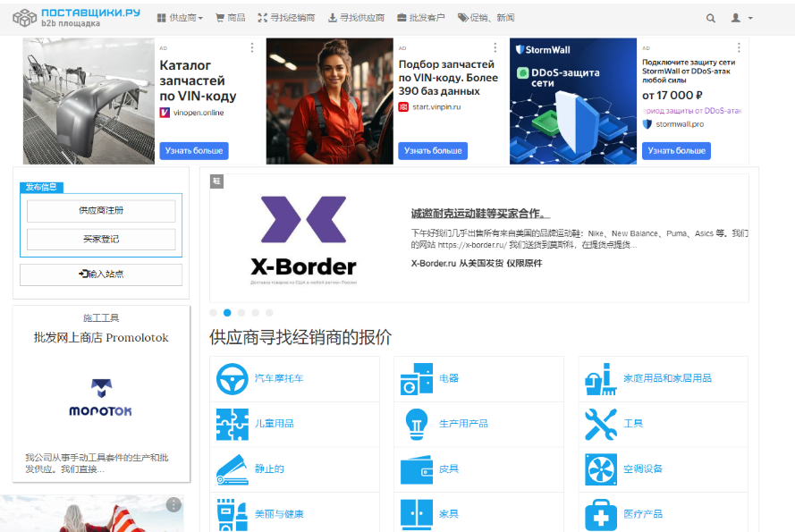This screenshot has height=532, width=795.
Task: Click the 供应商注册 button
Action: [x=101, y=210]
